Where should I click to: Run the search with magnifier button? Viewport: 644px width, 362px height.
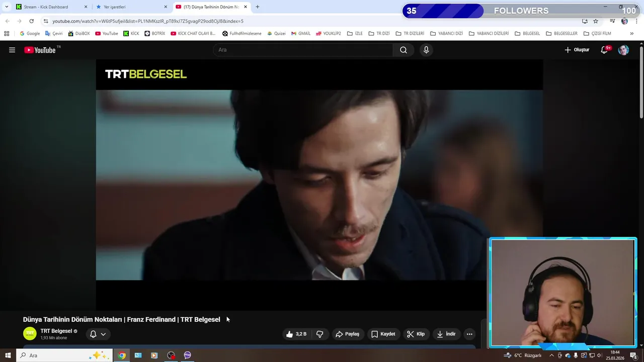click(x=404, y=50)
